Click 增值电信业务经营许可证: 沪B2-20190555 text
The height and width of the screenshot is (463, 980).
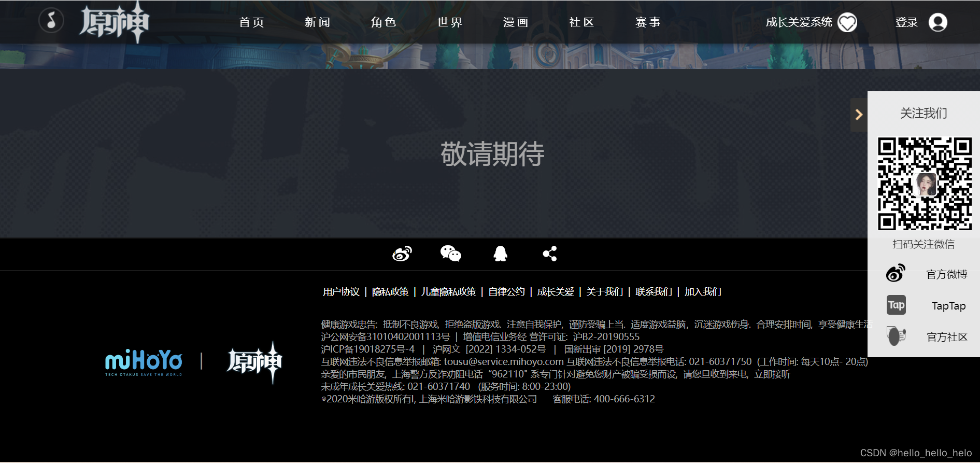pyautogui.click(x=551, y=336)
